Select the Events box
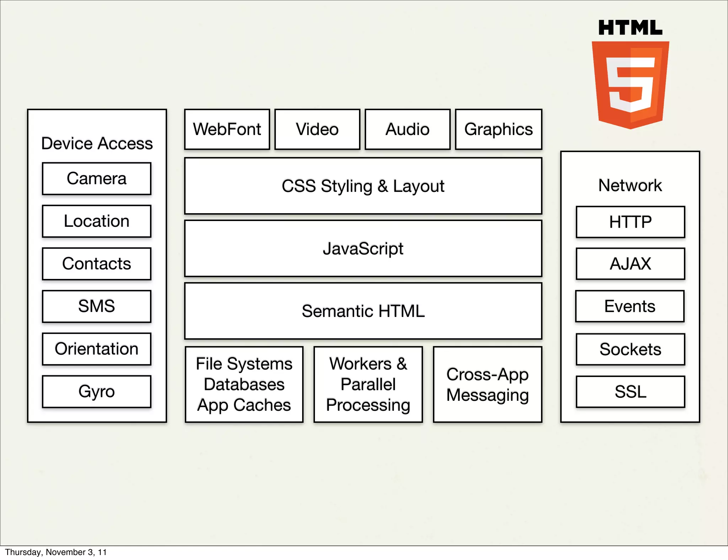Screen dimensions: 728x560 (630, 307)
